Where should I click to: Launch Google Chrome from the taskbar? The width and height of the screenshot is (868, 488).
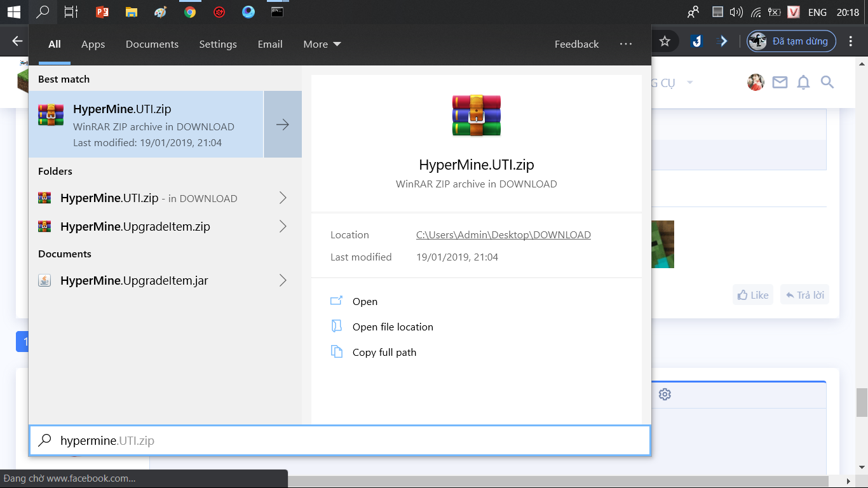tap(190, 11)
